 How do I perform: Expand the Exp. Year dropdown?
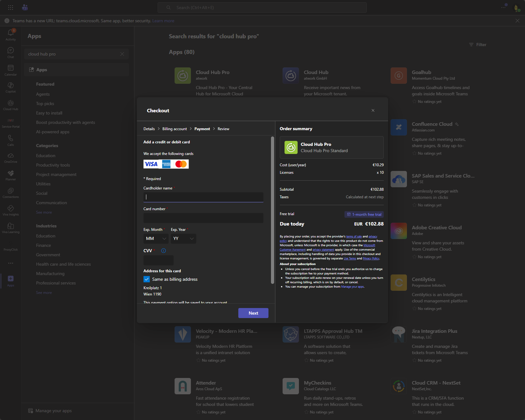(184, 239)
